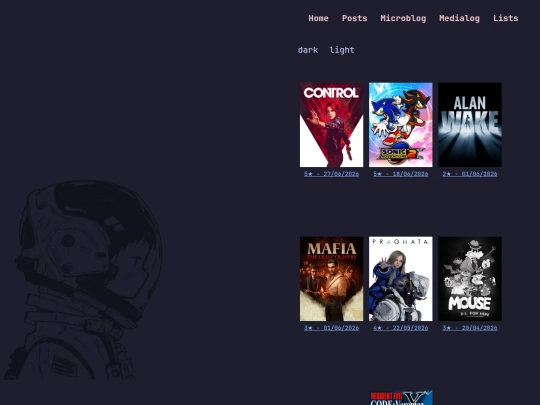Open the 4-star rating link under Pragmata
Viewport: 540px width, 405px height.
point(401,328)
